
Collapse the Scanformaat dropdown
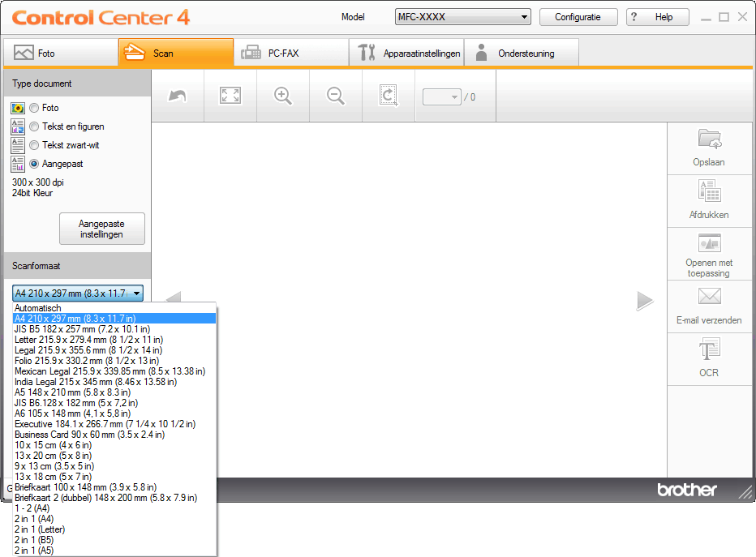(78, 293)
